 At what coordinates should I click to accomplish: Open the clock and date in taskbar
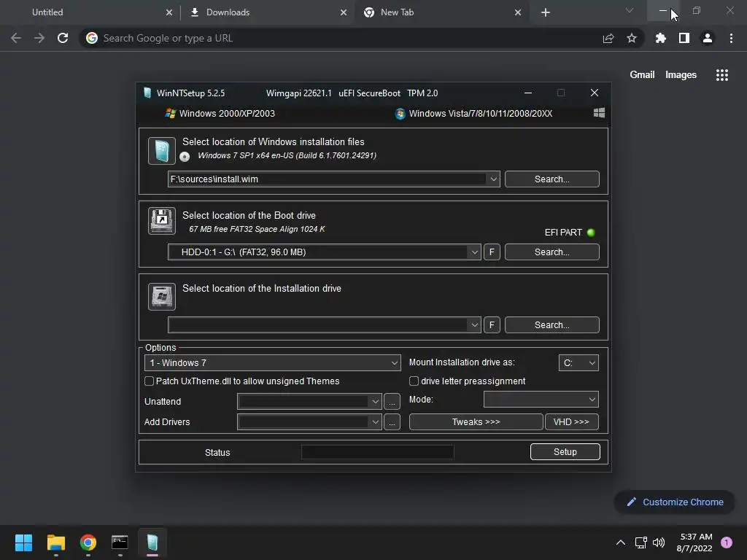(694, 542)
